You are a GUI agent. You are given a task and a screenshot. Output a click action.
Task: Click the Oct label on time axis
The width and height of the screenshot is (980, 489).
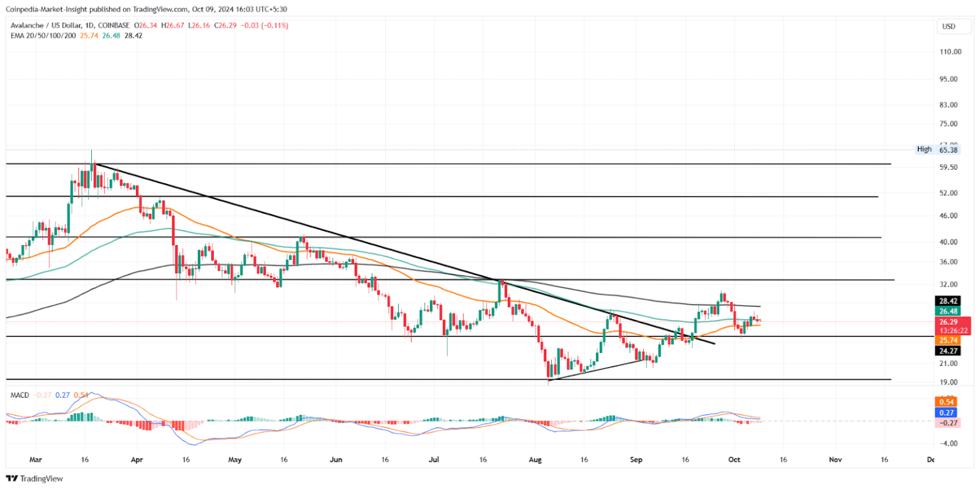(734, 459)
